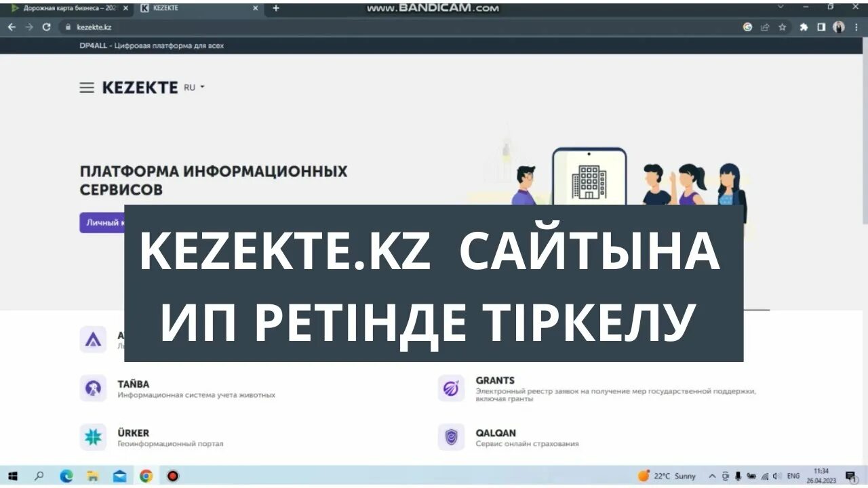Switch to Chrome in the taskbar
This screenshot has height=488, width=868.
[146, 476]
